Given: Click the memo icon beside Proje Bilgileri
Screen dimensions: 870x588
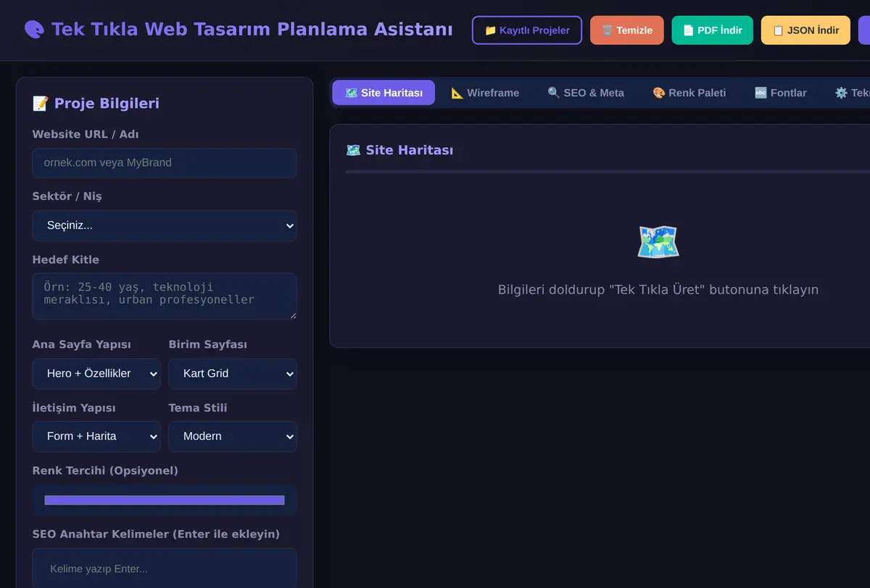Looking at the screenshot, I should coord(41,104).
